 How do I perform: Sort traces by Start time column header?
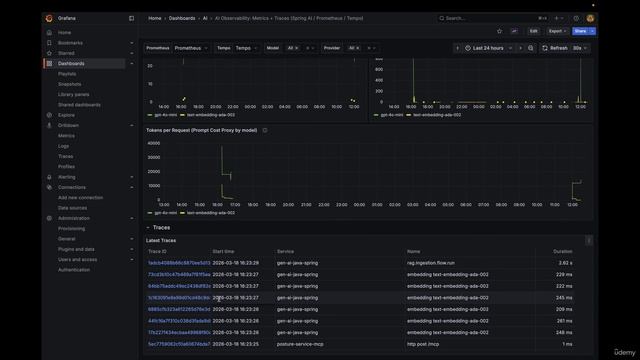[x=223, y=252]
